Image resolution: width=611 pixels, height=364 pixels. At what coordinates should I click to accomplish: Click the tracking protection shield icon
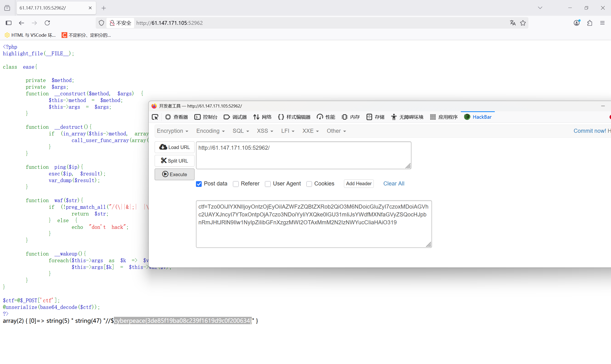(x=101, y=23)
